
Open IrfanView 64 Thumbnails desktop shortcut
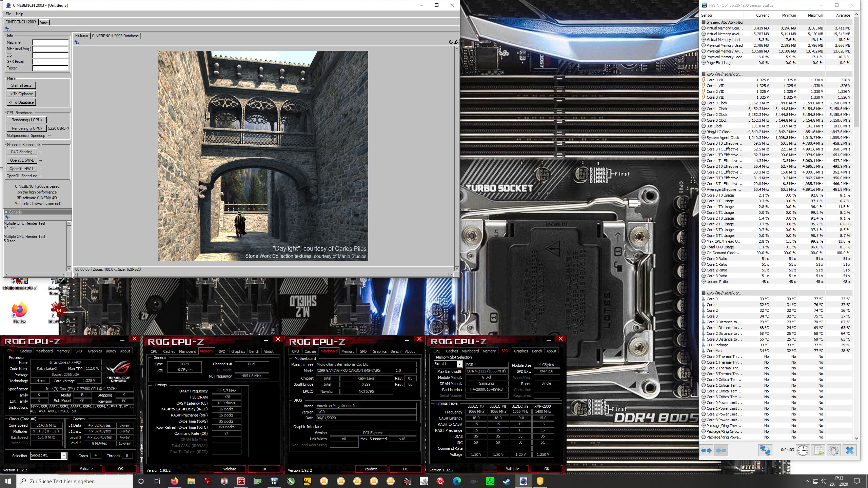coord(59,287)
